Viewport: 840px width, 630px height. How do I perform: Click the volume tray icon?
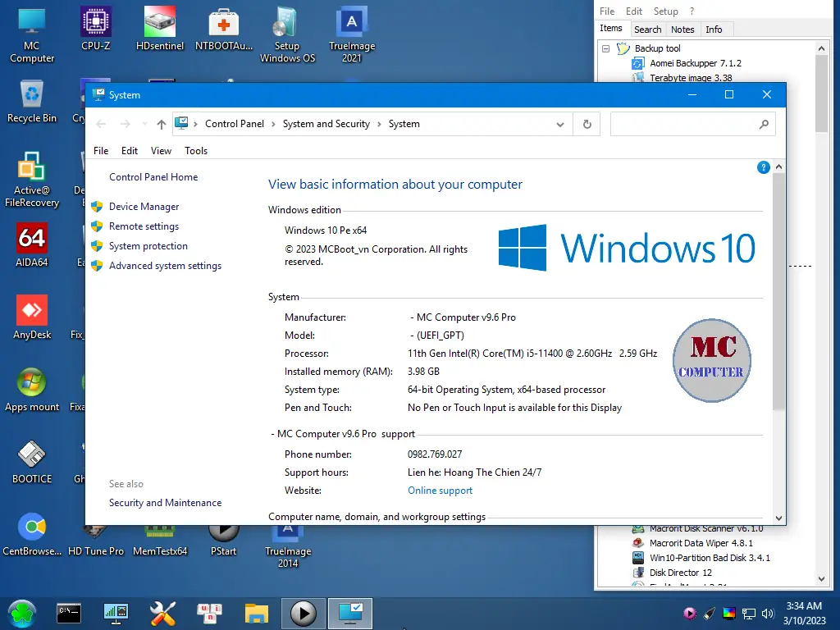click(x=768, y=614)
